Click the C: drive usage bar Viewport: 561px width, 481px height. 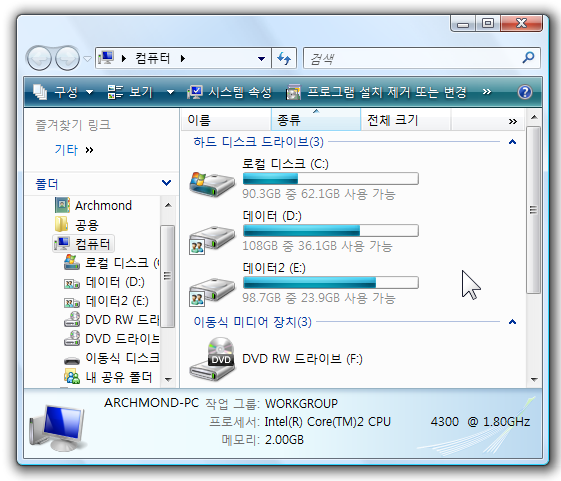(331, 179)
